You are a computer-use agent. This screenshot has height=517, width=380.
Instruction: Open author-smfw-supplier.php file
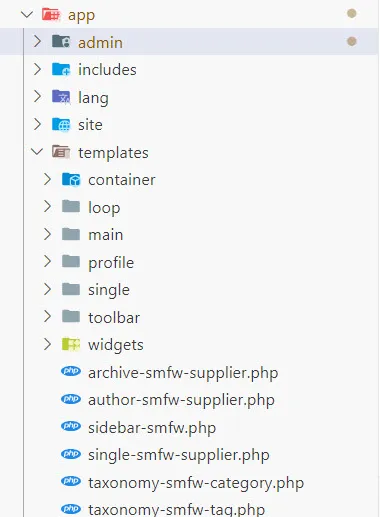coord(181,400)
